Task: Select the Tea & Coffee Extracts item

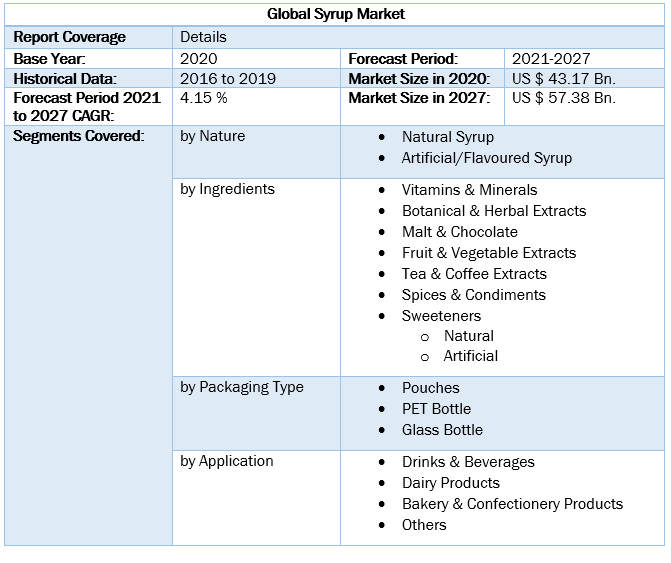Action: (x=474, y=274)
